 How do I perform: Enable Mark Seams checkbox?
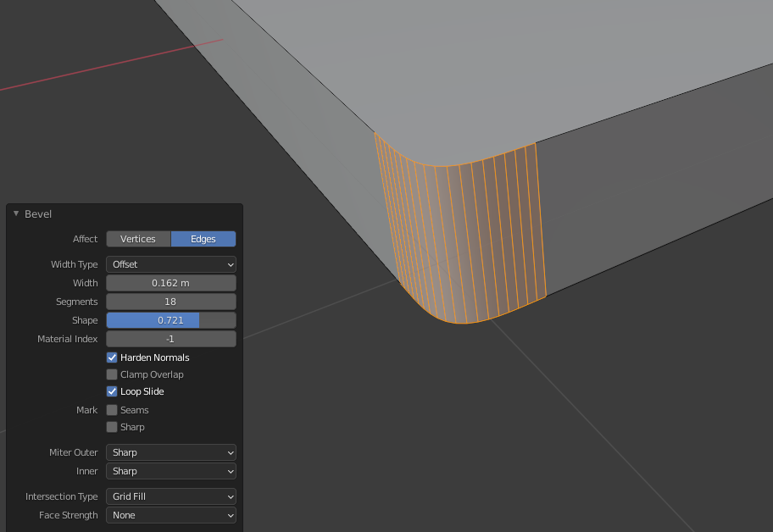click(x=112, y=410)
